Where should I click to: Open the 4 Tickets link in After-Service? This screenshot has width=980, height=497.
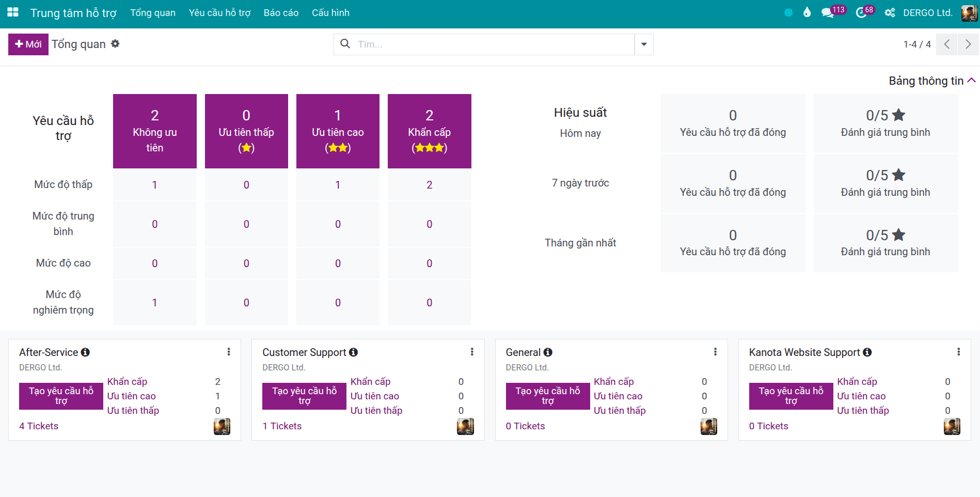pyautogui.click(x=39, y=426)
